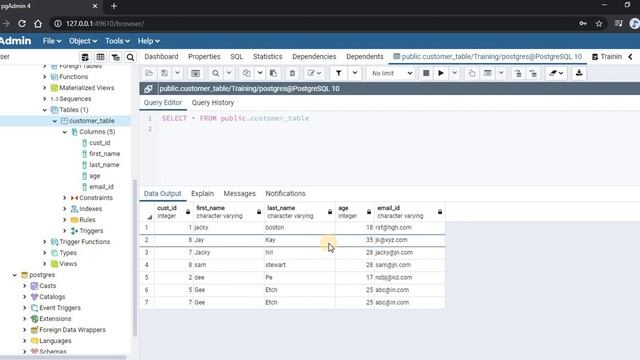Screen dimensions: 640x360
Task: Click the Download CSV icon
Action: coord(579,73)
